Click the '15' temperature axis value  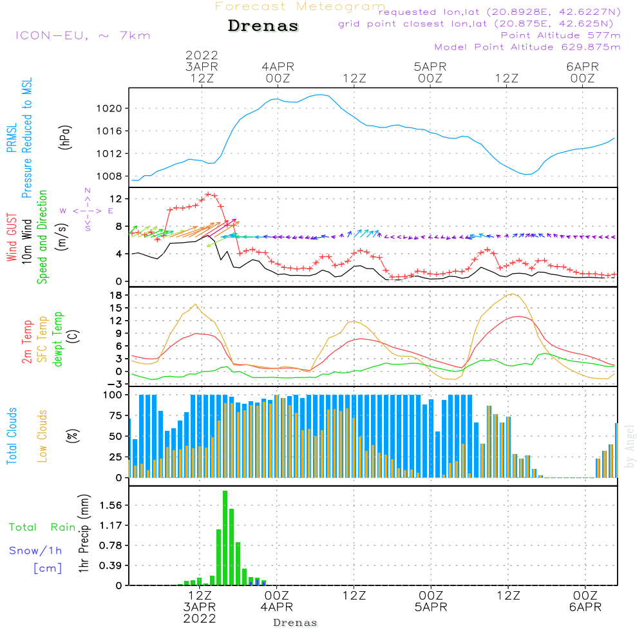click(x=116, y=308)
